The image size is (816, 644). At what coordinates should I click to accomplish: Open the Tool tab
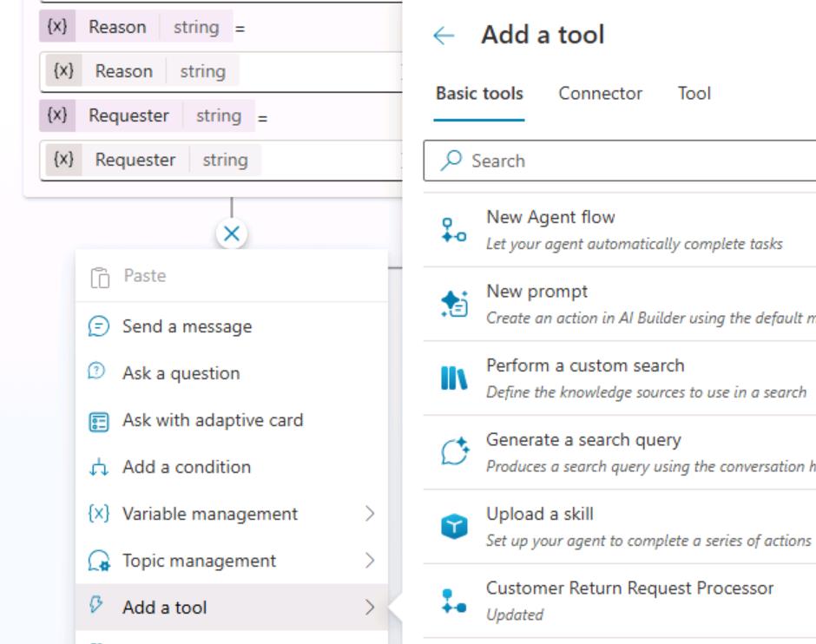694,94
